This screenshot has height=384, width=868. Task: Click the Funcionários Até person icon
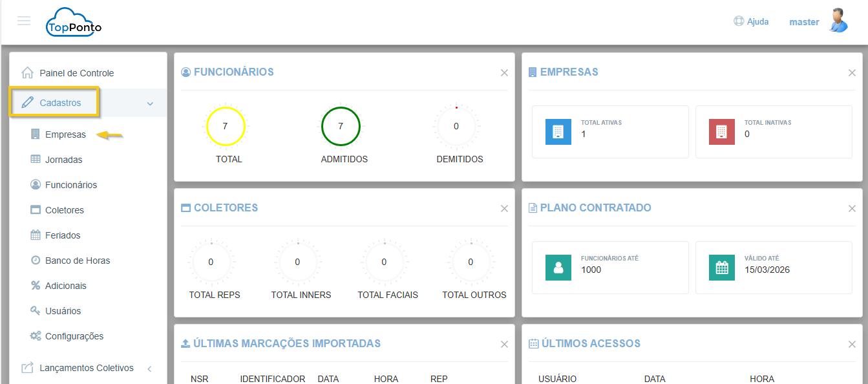coord(558,268)
